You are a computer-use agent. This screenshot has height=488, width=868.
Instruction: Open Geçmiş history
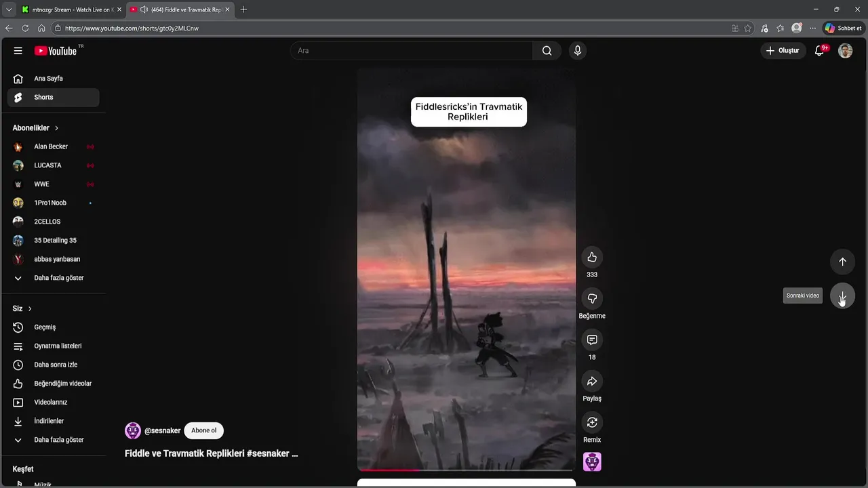[x=54, y=327]
